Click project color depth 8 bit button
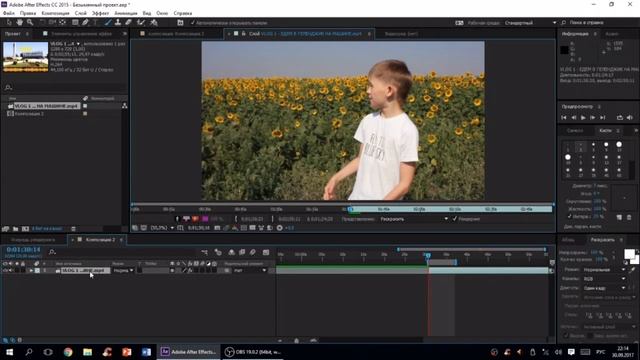The height and width of the screenshot is (360, 640). 47,229
